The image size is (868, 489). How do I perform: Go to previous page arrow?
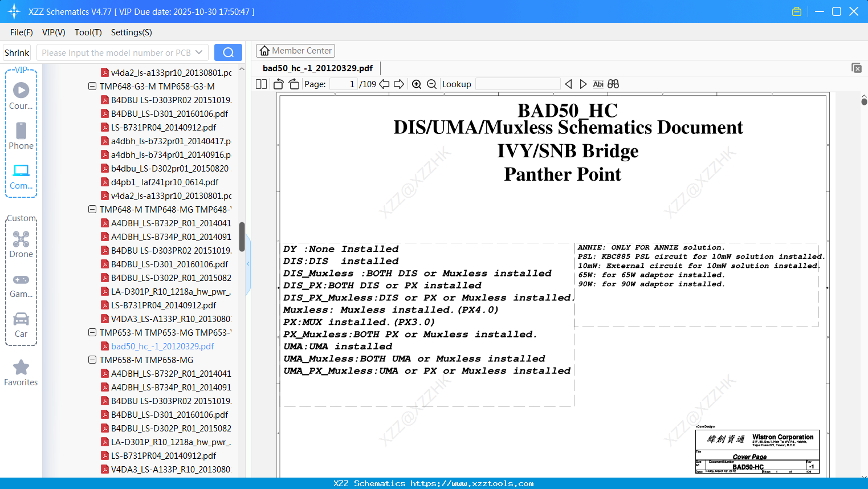(x=384, y=84)
